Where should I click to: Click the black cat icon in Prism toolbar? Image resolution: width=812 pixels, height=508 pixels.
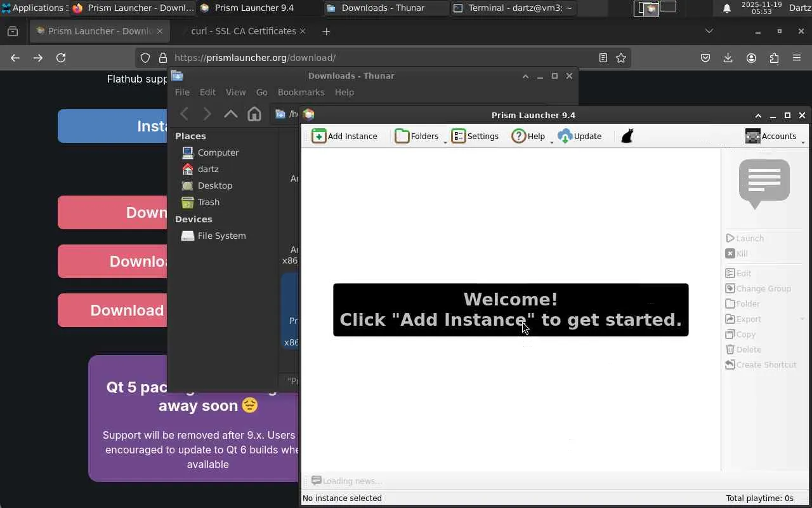click(x=627, y=136)
